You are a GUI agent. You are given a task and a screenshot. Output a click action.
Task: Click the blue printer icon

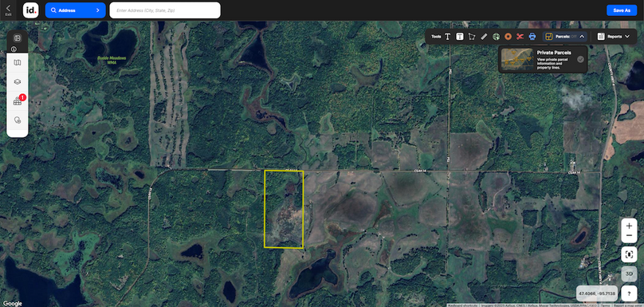tap(532, 37)
